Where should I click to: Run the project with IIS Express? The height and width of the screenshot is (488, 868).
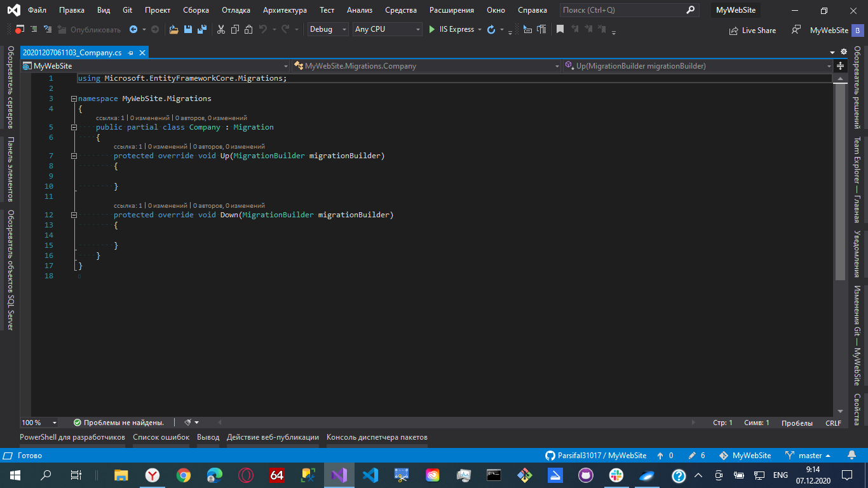(451, 29)
